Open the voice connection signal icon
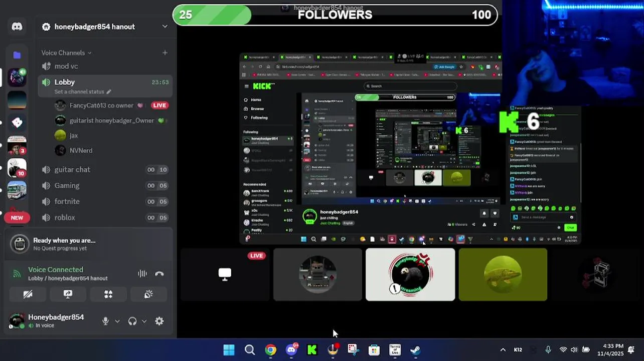 click(x=17, y=274)
